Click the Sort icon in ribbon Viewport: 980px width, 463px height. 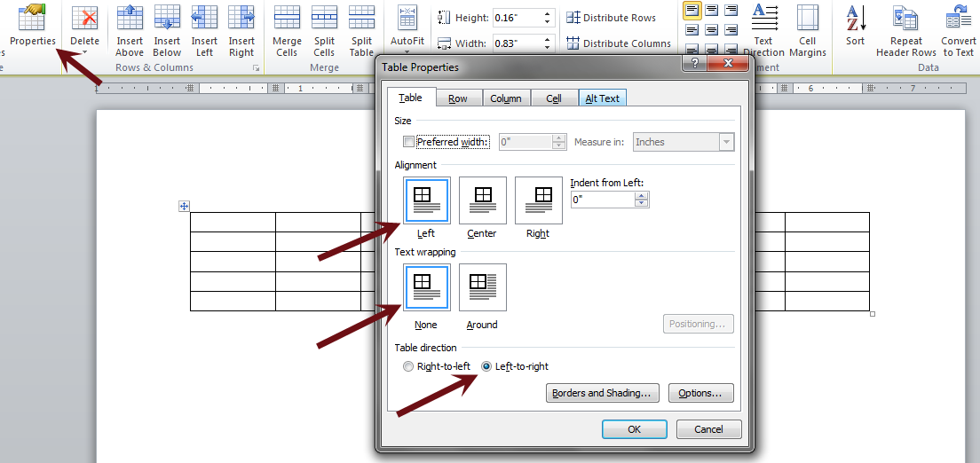click(x=855, y=18)
